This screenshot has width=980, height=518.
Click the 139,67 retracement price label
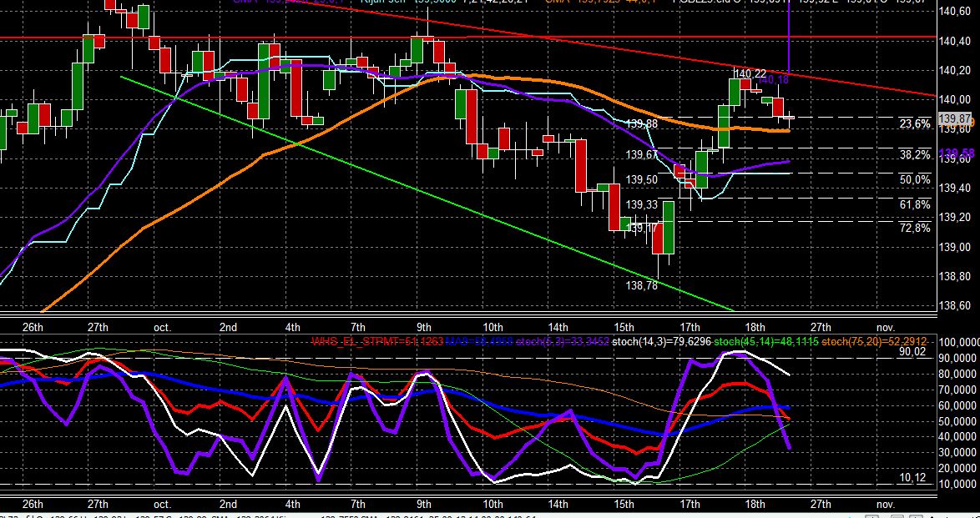642,154
